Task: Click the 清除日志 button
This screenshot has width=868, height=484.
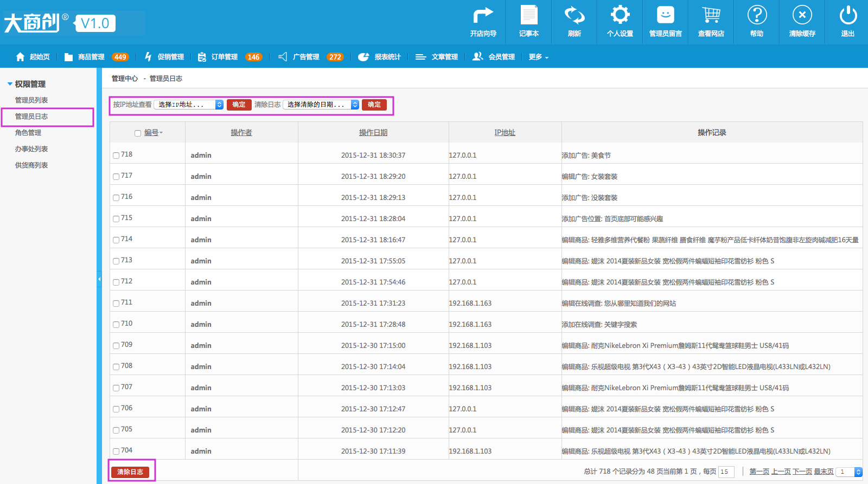Action: coord(130,472)
